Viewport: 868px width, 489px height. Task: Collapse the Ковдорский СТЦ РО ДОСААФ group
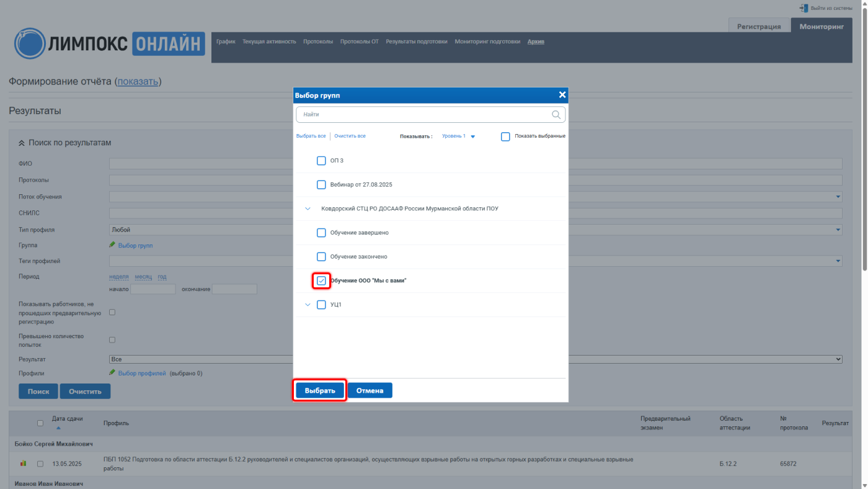[308, 209]
